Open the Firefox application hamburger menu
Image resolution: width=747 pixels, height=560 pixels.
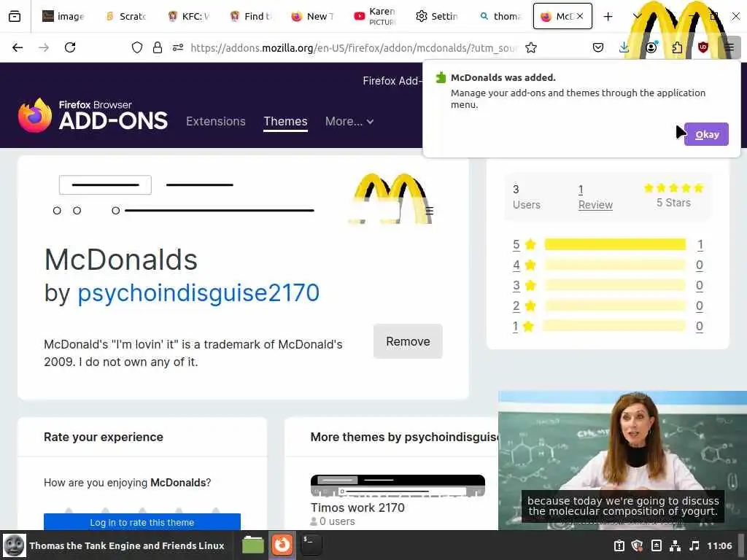(x=729, y=47)
